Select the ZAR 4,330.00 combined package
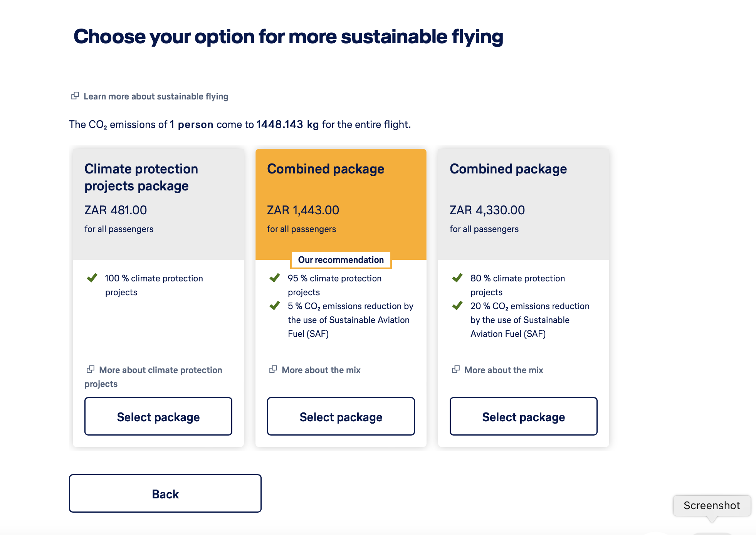756x535 pixels. (x=524, y=416)
